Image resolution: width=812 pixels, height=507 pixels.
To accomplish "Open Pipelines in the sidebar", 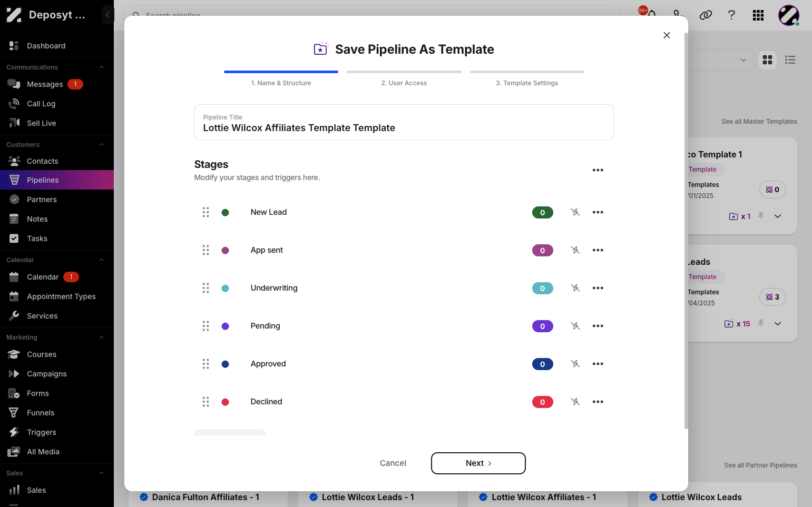I will point(57,180).
